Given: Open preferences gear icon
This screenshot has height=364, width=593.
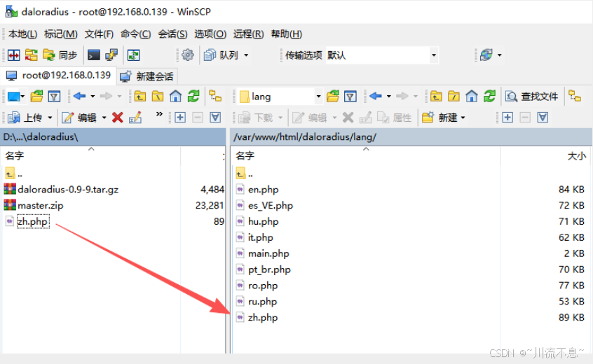Looking at the screenshot, I should point(188,55).
